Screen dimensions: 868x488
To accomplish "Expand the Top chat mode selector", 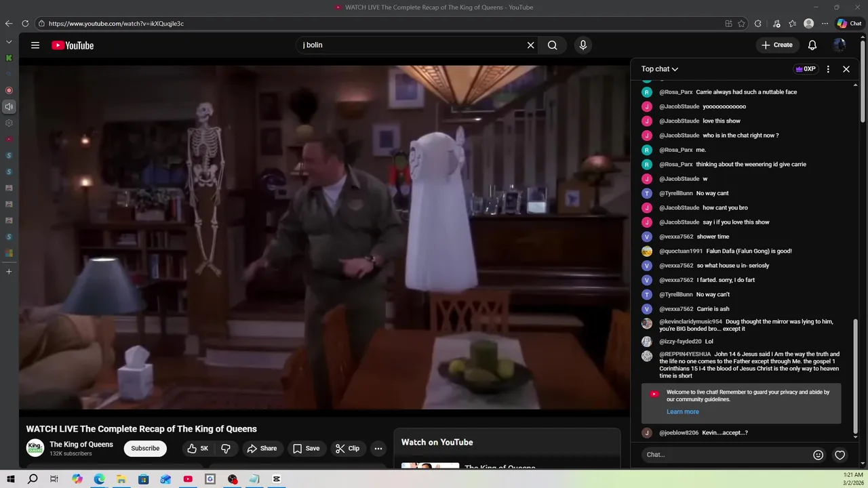I will (660, 69).
